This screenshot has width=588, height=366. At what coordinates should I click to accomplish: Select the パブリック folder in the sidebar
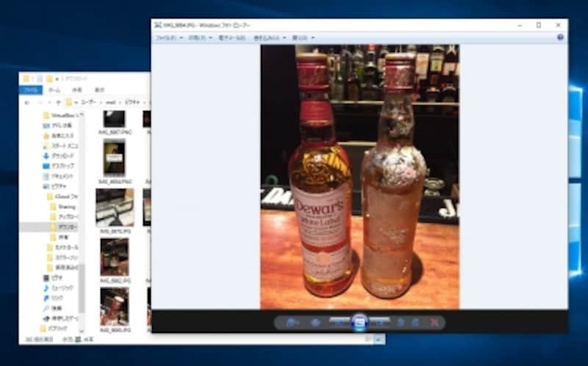pos(54,329)
